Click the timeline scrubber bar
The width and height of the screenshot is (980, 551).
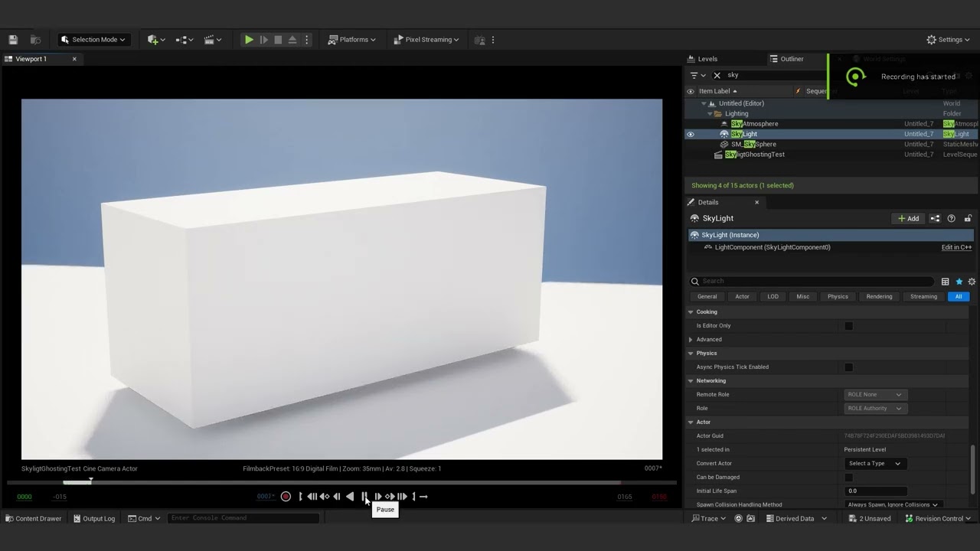341,482
